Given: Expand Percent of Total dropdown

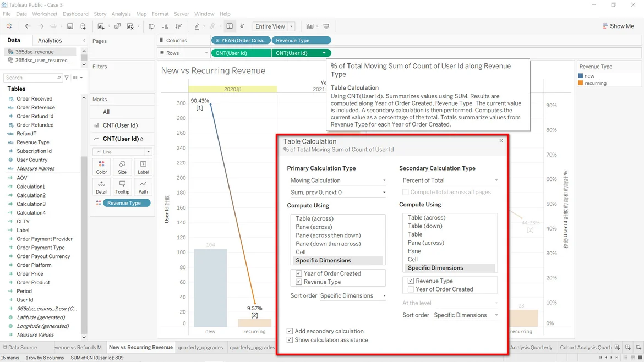Looking at the screenshot, I should [450, 180].
